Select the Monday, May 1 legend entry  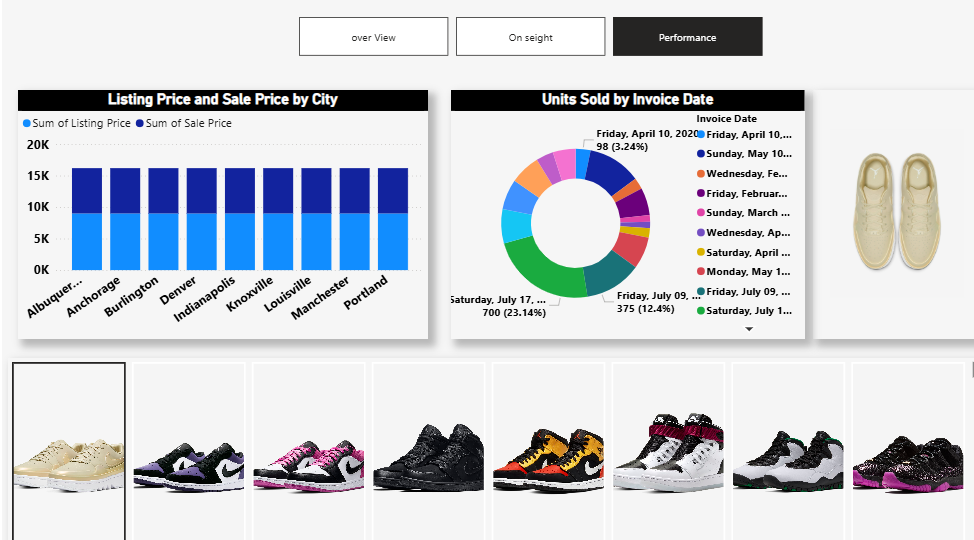coord(746,272)
